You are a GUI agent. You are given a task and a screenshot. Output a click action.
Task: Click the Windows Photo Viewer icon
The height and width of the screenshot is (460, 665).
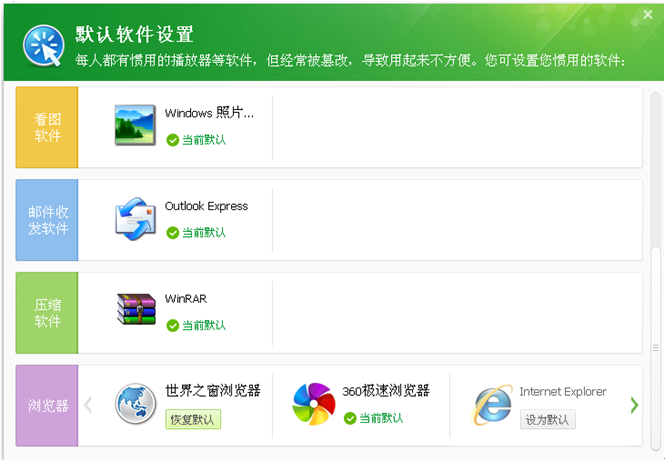[136, 126]
